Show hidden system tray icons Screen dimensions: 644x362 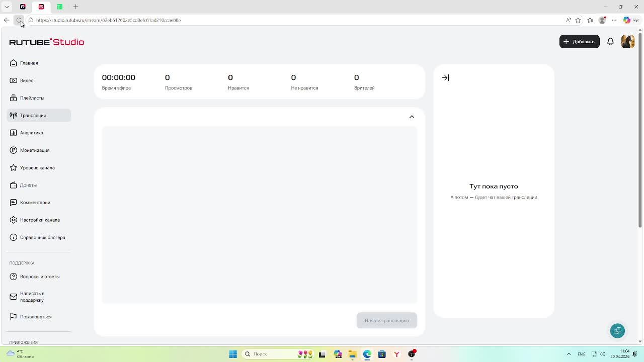tap(569, 354)
